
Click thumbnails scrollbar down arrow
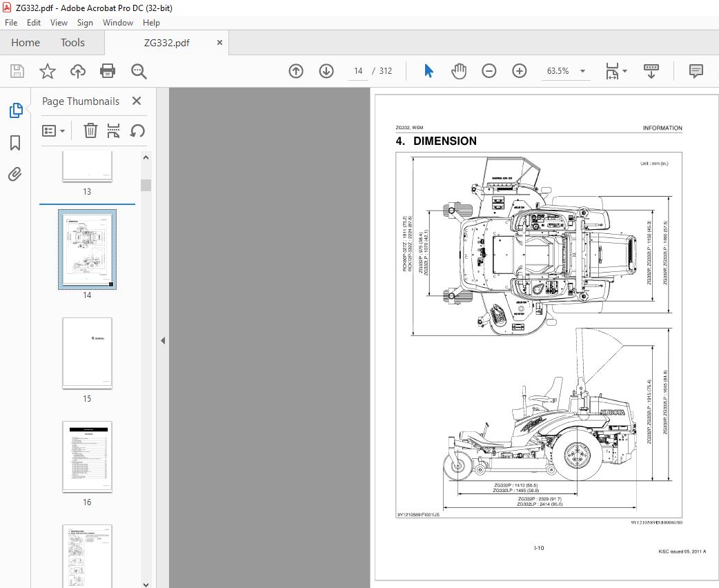pos(146,585)
